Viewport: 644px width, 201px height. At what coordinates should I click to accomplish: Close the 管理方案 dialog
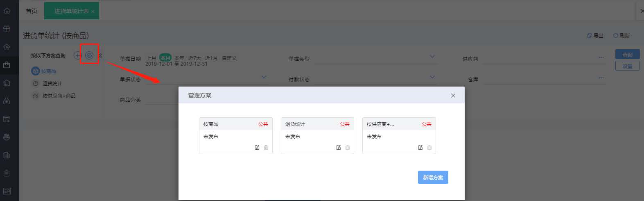(x=453, y=96)
